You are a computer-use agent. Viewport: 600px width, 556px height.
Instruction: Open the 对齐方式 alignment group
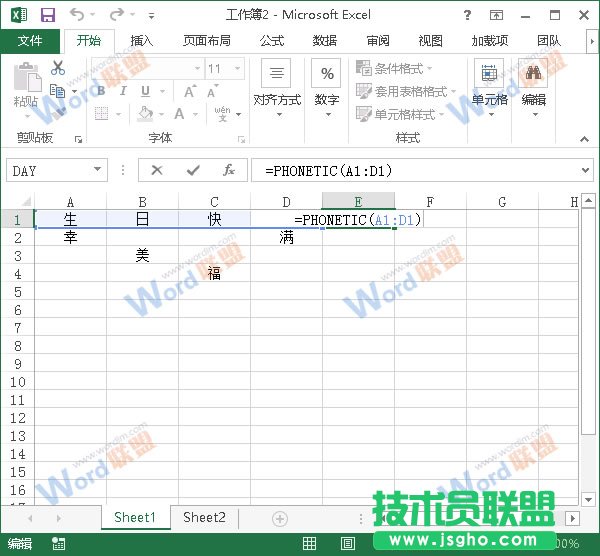[277, 89]
